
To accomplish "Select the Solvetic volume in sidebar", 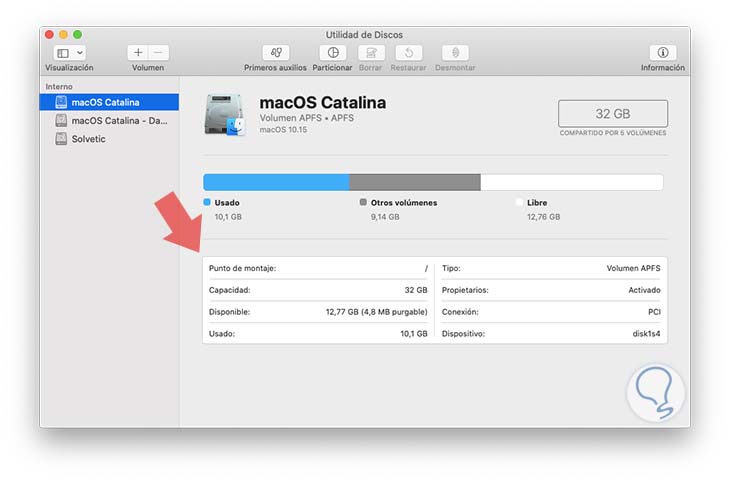I will [109, 139].
